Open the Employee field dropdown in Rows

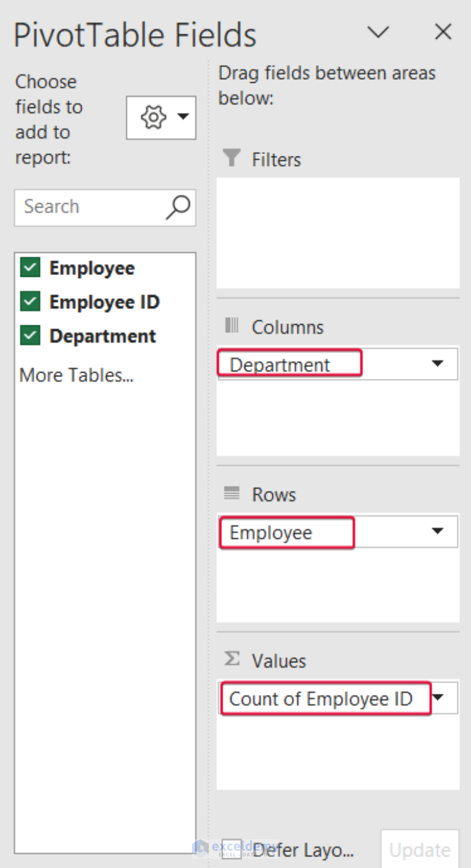(x=437, y=532)
